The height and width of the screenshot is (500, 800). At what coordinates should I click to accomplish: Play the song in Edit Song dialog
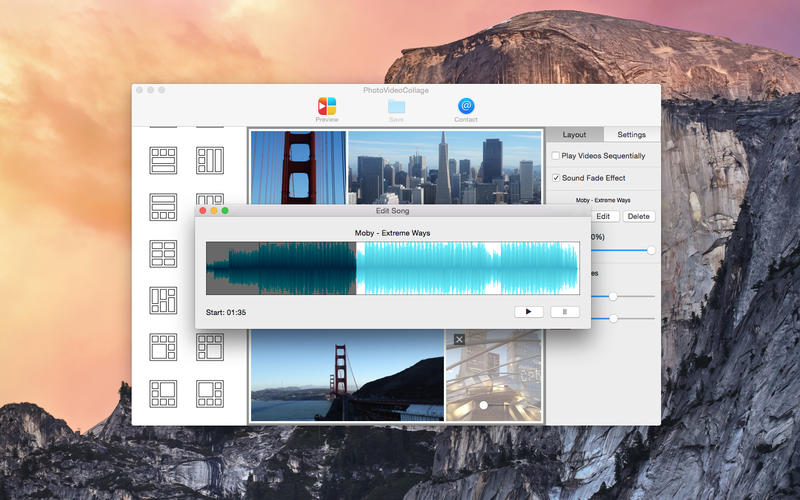click(x=528, y=312)
